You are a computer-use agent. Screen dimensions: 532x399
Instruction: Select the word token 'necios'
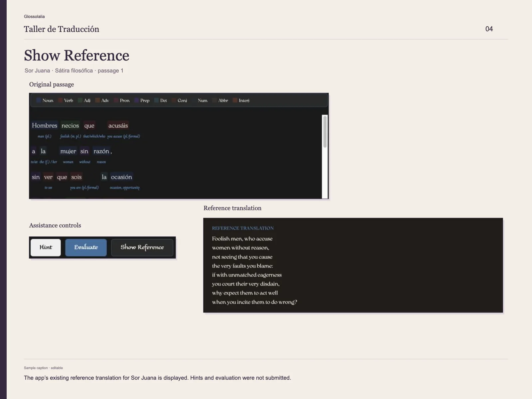pyautogui.click(x=70, y=125)
